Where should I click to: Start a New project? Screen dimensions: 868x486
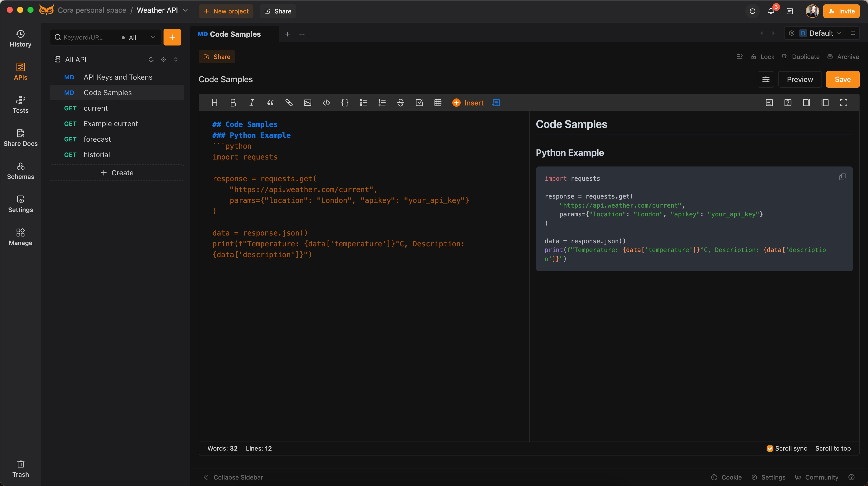pyautogui.click(x=226, y=11)
